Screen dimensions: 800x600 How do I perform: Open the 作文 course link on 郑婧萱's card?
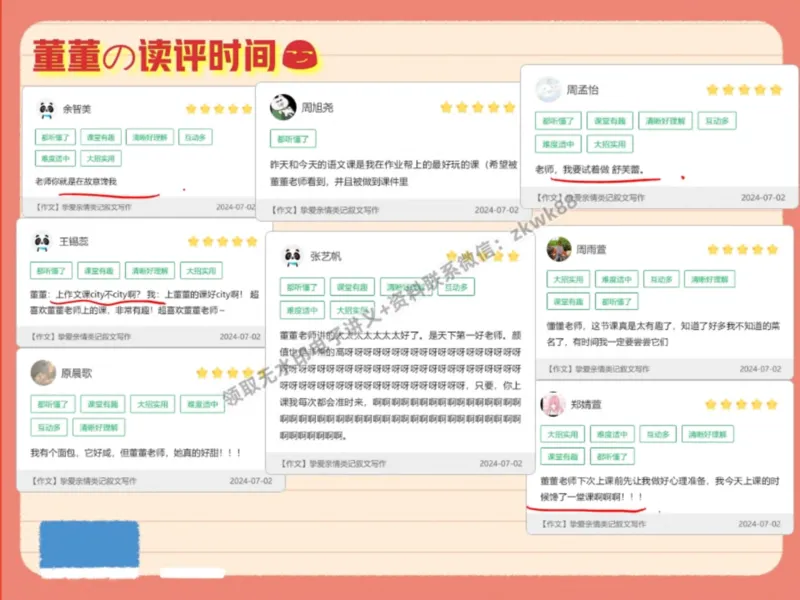593,524
